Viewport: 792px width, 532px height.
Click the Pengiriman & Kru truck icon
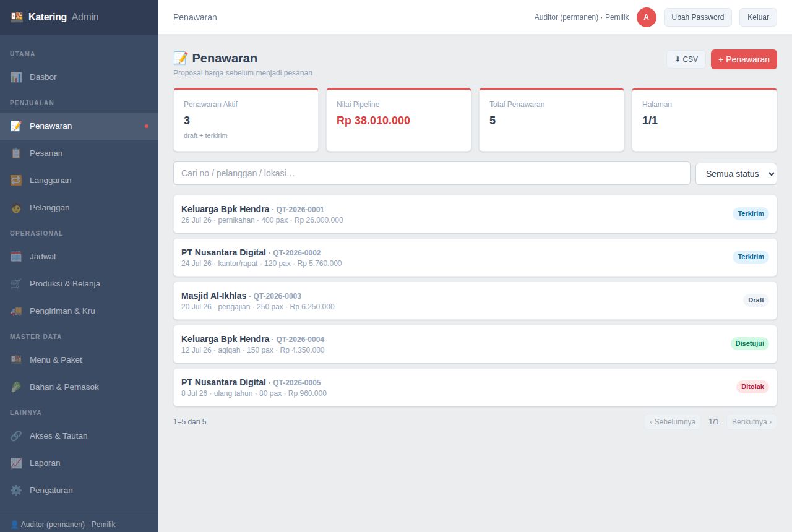[16, 311]
